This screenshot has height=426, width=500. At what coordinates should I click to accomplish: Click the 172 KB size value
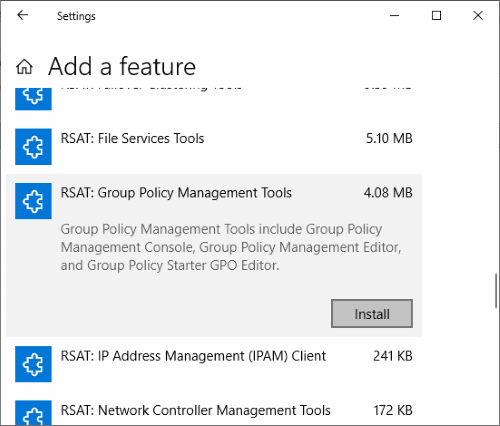393,410
